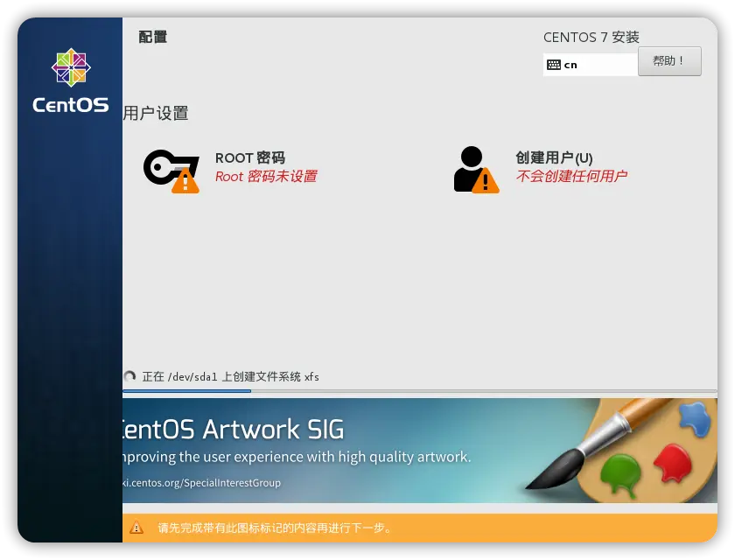This screenshot has height=560, width=735.
Task: Click the '正在 /dev/sda1 上创建文件系统 xfs' status
Action: point(231,377)
